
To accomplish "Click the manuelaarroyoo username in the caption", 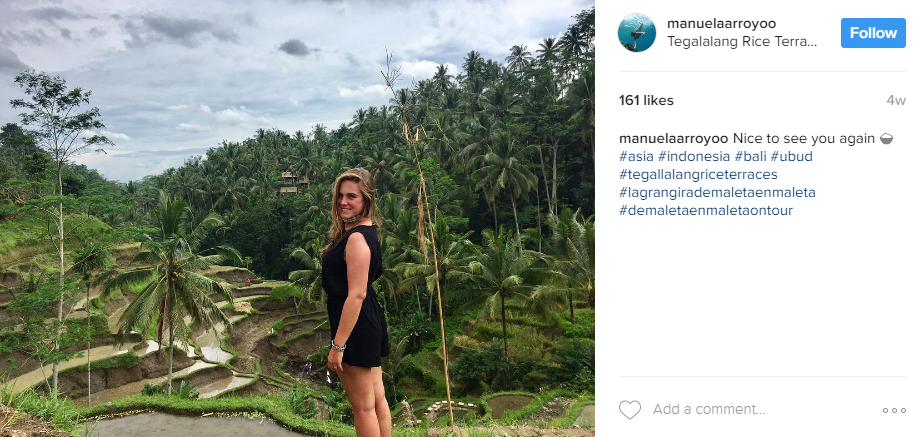I will 674,137.
